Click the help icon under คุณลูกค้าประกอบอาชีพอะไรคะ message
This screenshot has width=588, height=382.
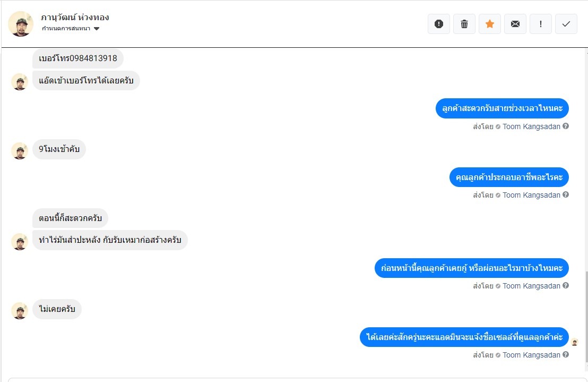click(x=566, y=195)
